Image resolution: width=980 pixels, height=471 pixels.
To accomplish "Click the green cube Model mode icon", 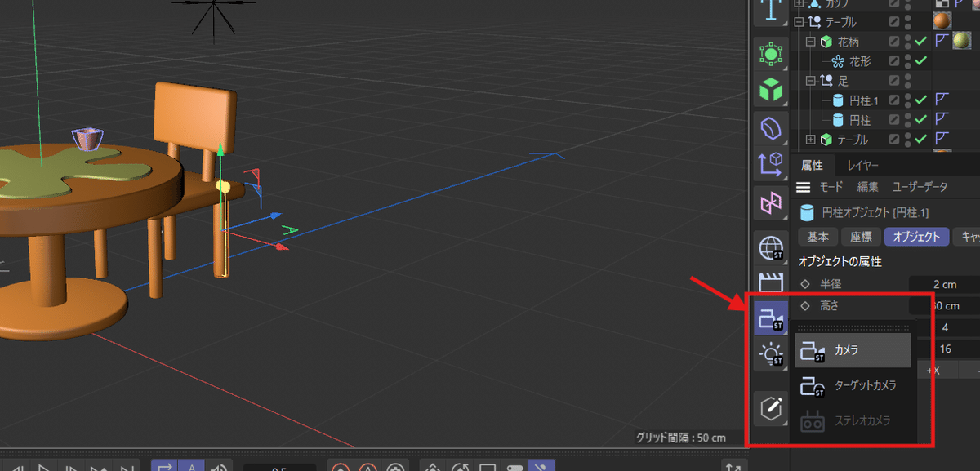I will click(770, 90).
